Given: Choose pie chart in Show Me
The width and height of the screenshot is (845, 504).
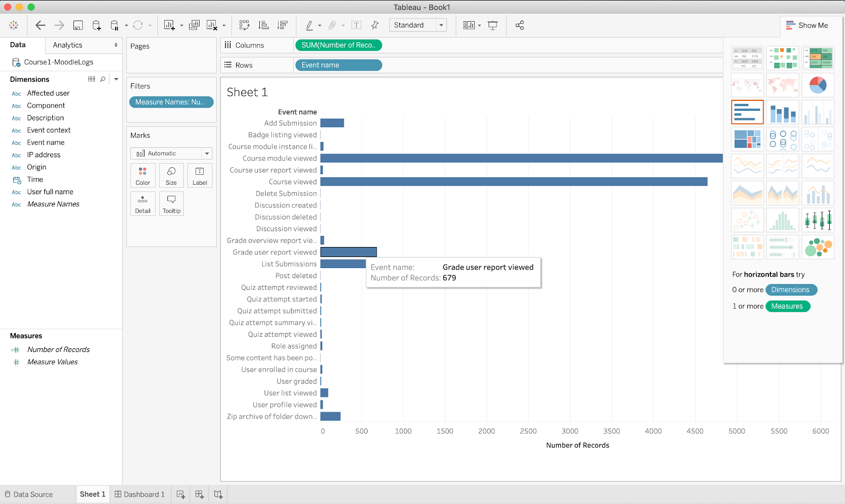Looking at the screenshot, I should 818,84.
